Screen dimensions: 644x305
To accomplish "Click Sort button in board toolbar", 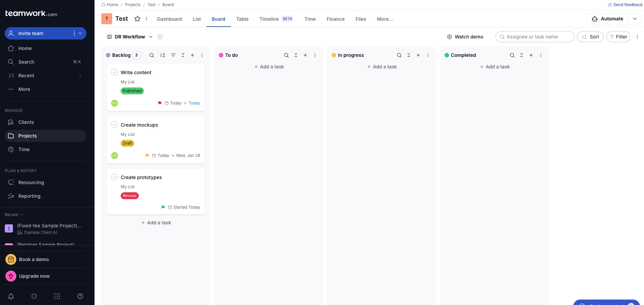I will click(590, 37).
